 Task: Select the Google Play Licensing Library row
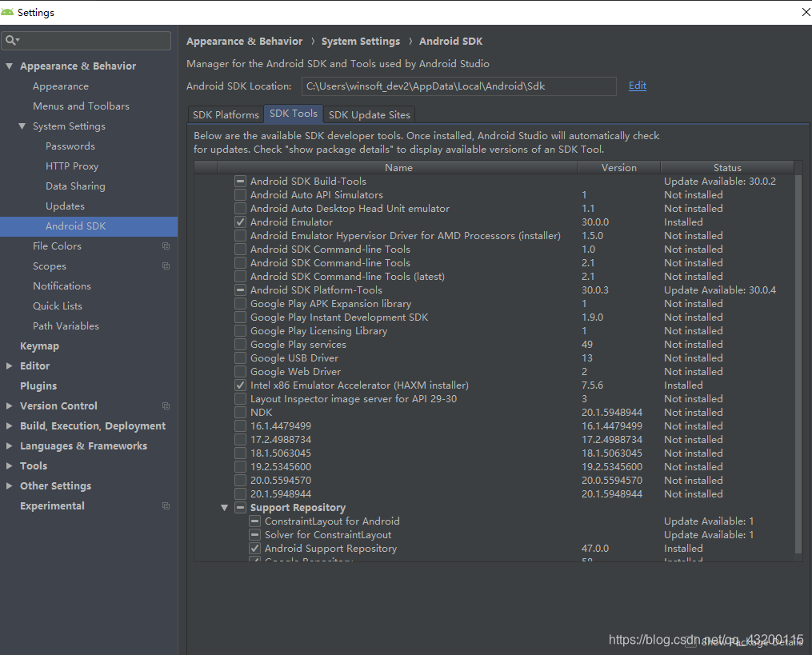click(x=494, y=331)
